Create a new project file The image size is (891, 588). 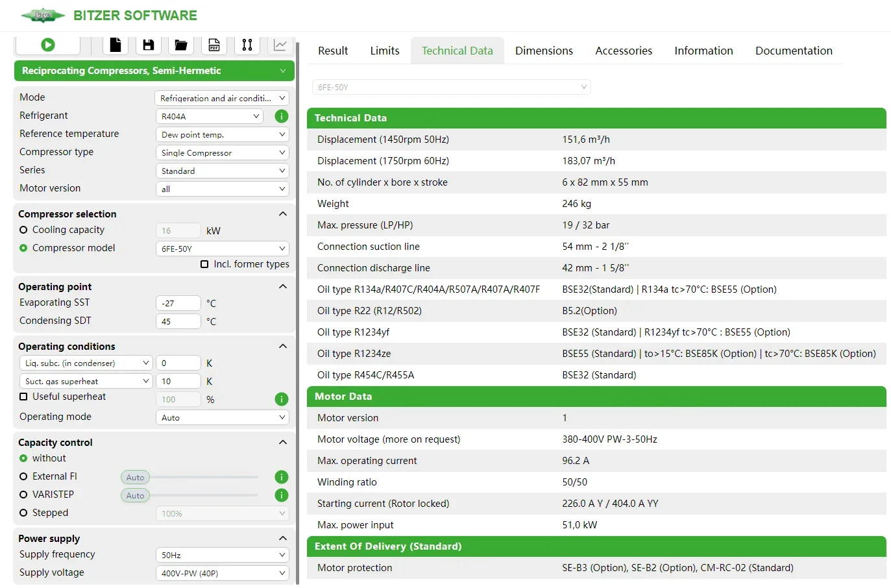(116, 45)
